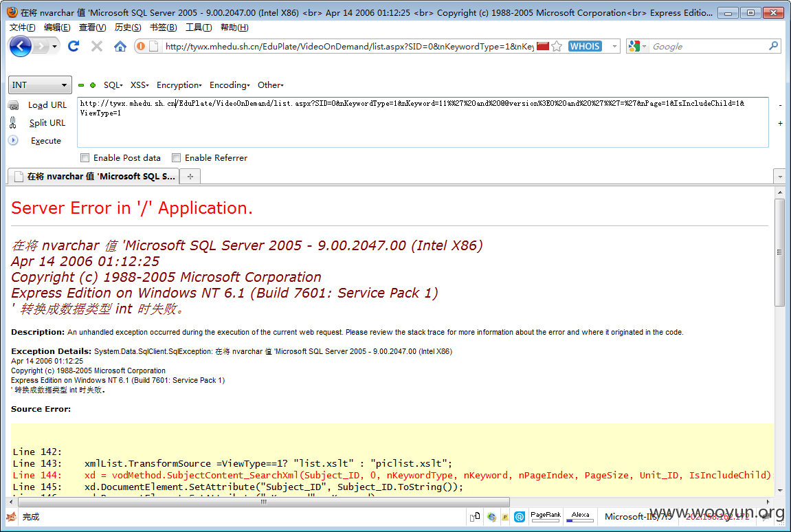Screen dimensions: 791x532
Task: Click the PageRank indicator
Action: click(546, 516)
